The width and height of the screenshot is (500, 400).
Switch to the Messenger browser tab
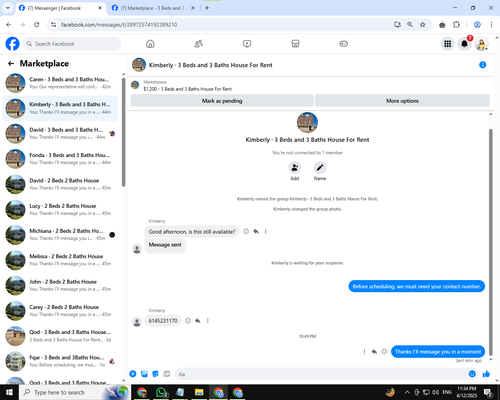(x=60, y=8)
